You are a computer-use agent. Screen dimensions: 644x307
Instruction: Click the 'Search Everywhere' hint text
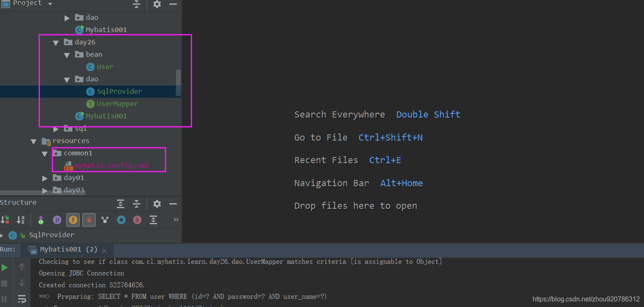340,114
